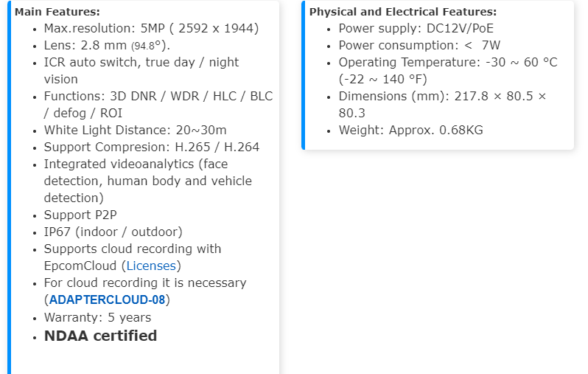Open the Licenses link
This screenshot has width=588, height=374.
(151, 266)
